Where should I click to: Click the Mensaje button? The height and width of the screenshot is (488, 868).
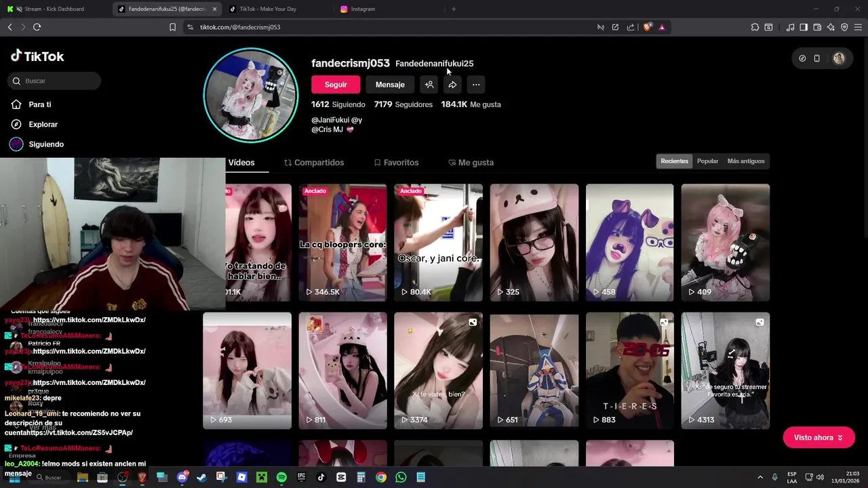tap(390, 85)
